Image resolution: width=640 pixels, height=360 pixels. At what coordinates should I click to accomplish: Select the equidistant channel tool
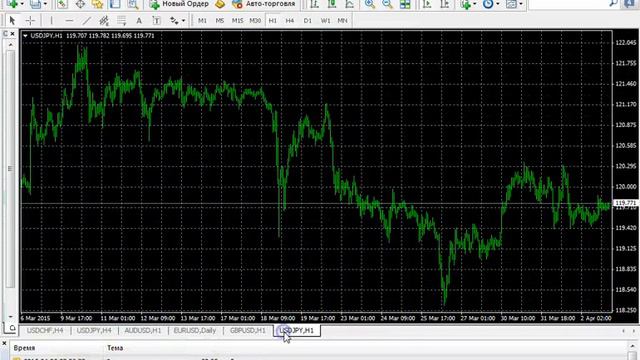coord(104,20)
